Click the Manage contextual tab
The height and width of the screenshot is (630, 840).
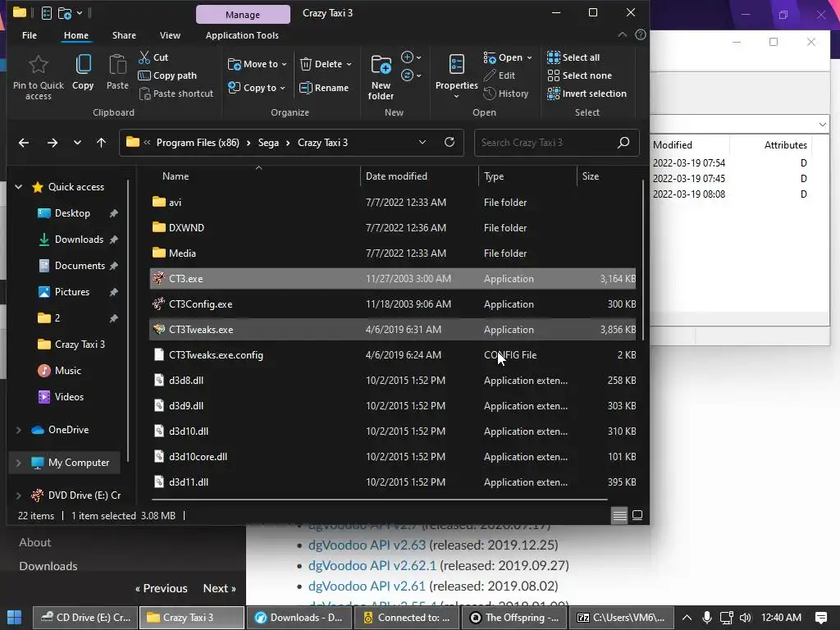click(243, 15)
